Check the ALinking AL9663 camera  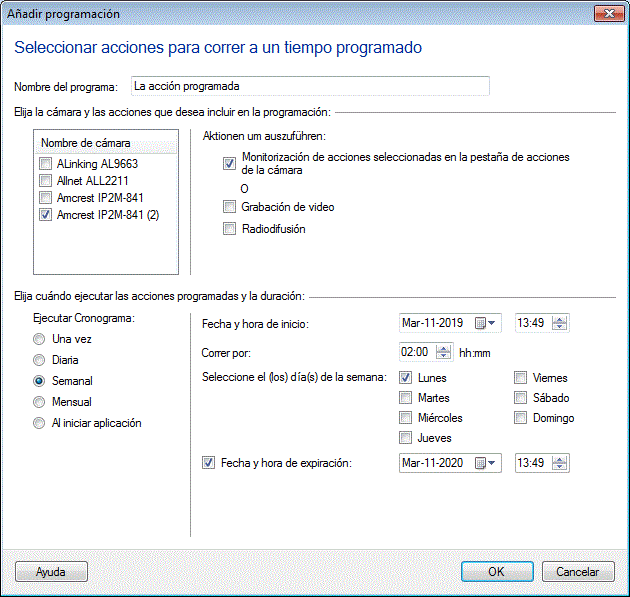pos(45,164)
